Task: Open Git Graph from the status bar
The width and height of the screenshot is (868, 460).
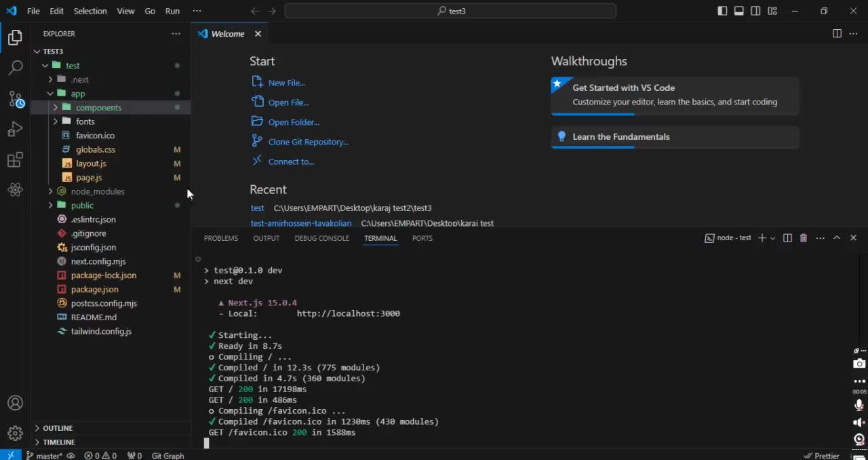Action: click(167, 455)
